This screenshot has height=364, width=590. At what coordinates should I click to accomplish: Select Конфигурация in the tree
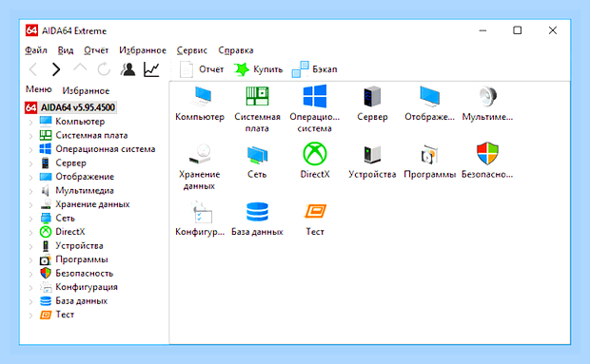point(87,287)
